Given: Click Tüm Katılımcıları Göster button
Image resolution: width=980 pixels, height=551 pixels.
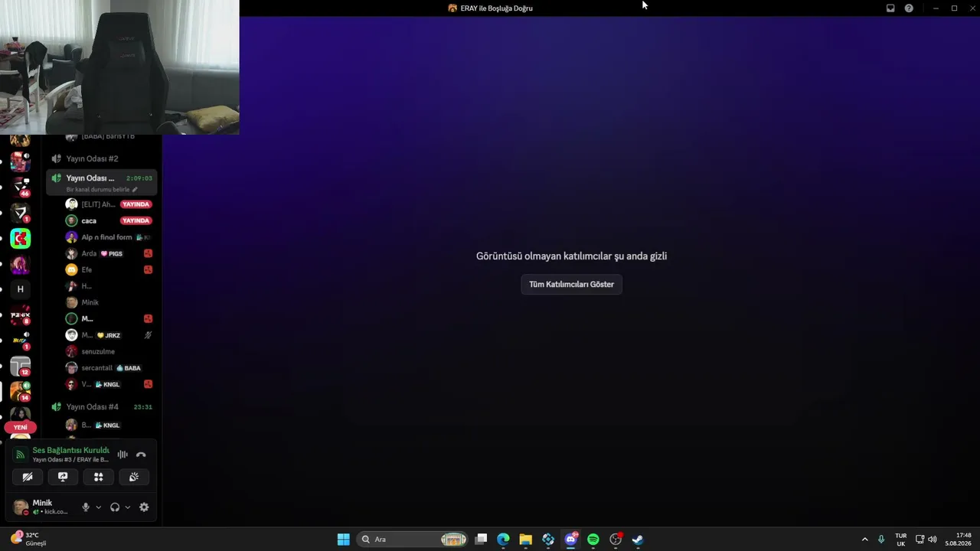Looking at the screenshot, I should (571, 284).
